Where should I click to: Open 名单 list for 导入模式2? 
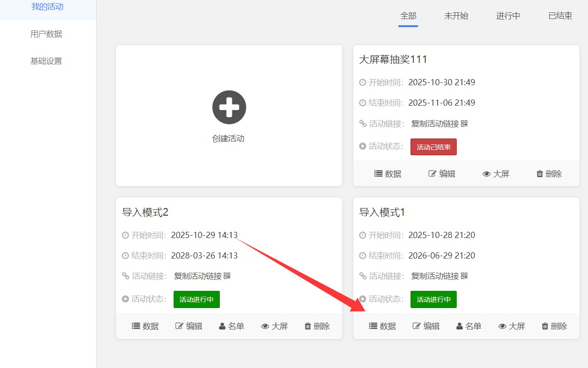tap(231, 326)
